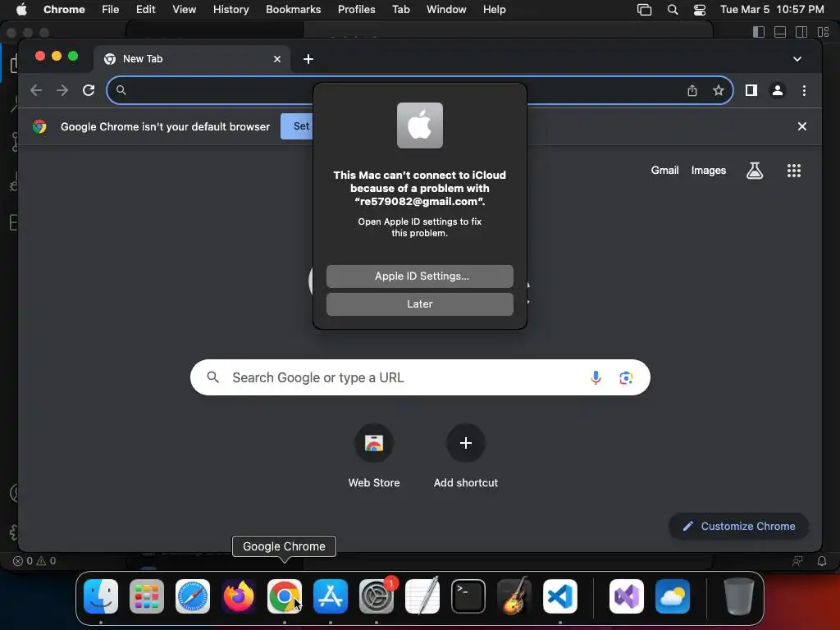Click Customize Chrome button
The width and height of the screenshot is (840, 630).
739,526
